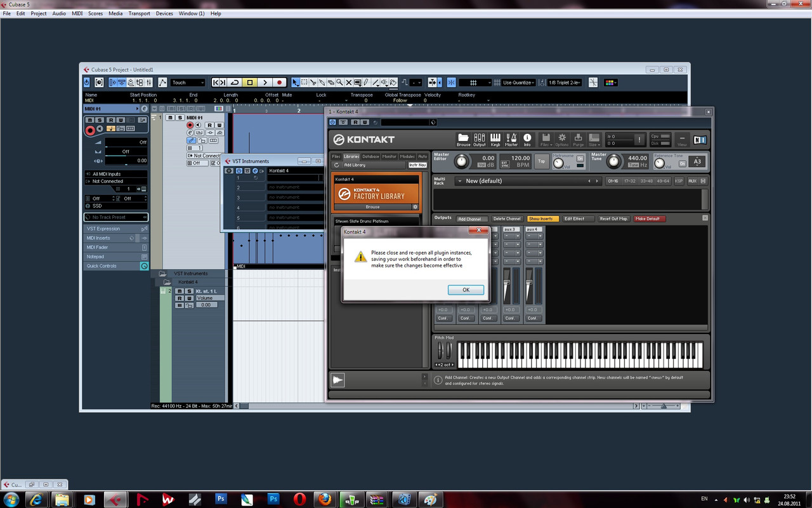Toggle Mute on MIDI 01 track
812x508 pixels.
(x=170, y=117)
